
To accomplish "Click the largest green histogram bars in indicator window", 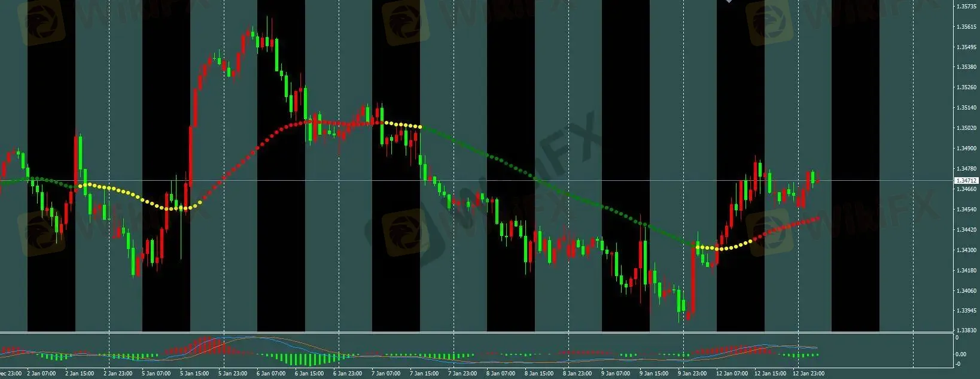I will pos(305,359).
